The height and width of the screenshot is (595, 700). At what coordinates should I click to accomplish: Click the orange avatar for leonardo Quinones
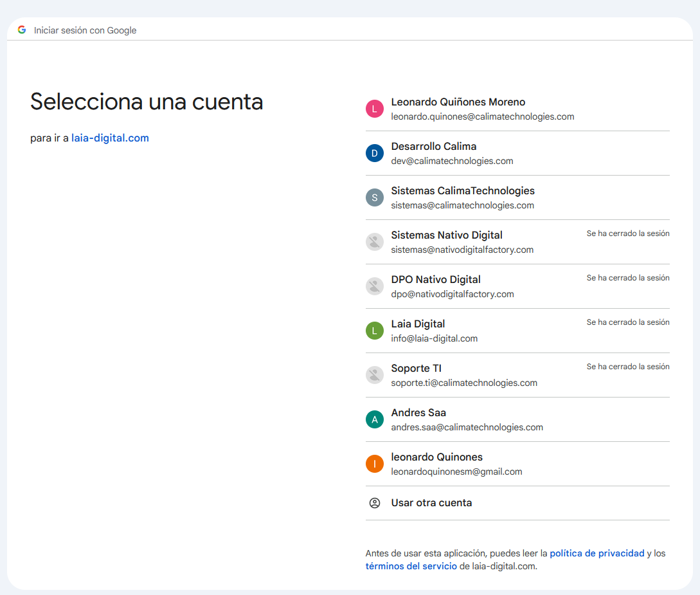pos(375,464)
